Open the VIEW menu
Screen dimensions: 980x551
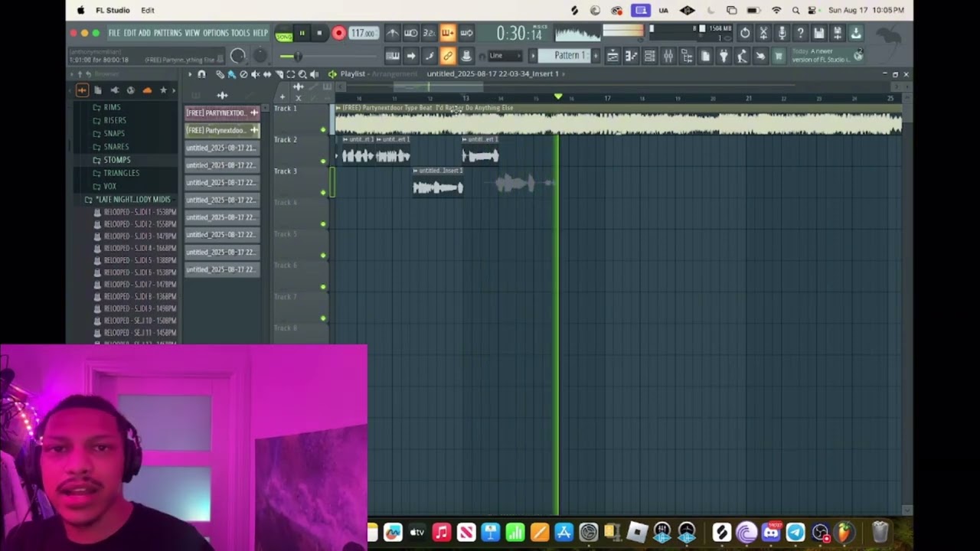pos(192,33)
